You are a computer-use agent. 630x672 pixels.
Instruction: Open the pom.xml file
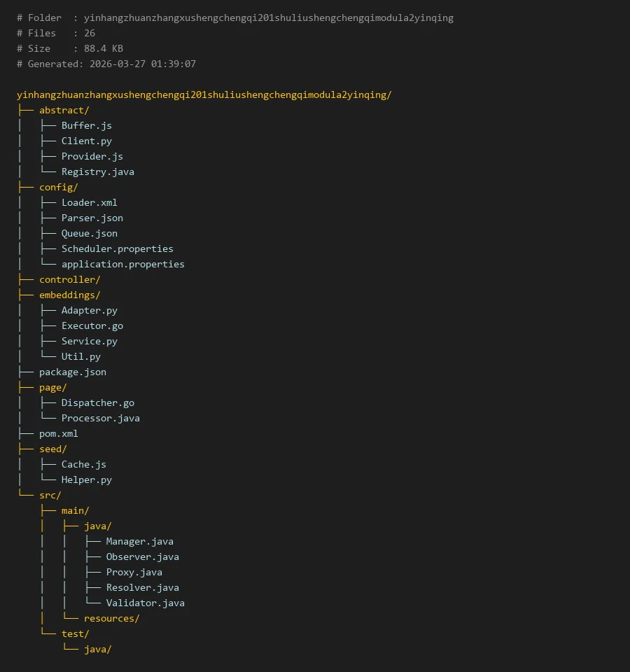[58, 433]
